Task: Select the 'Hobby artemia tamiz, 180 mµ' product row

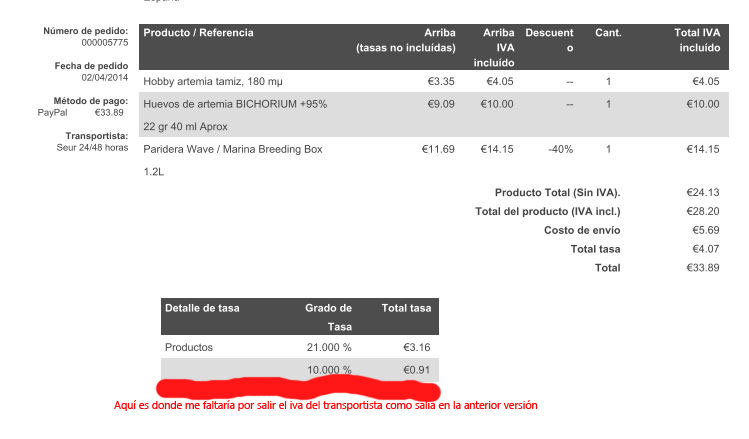Action: (434, 81)
